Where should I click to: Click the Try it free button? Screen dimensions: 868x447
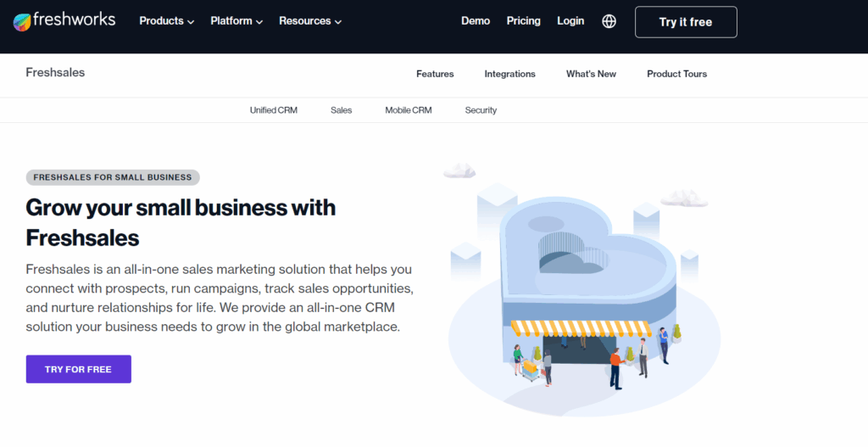point(686,22)
